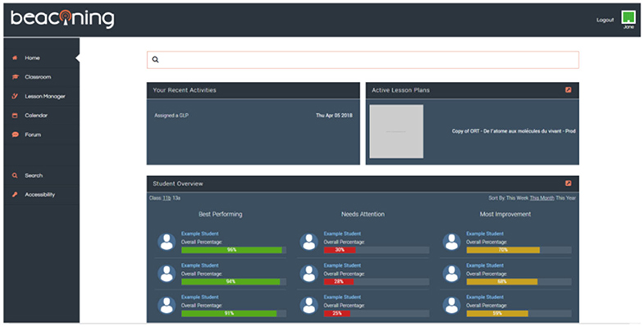This screenshot has height=327, width=644.
Task: Sort students by This Week
Action: [x=517, y=198]
